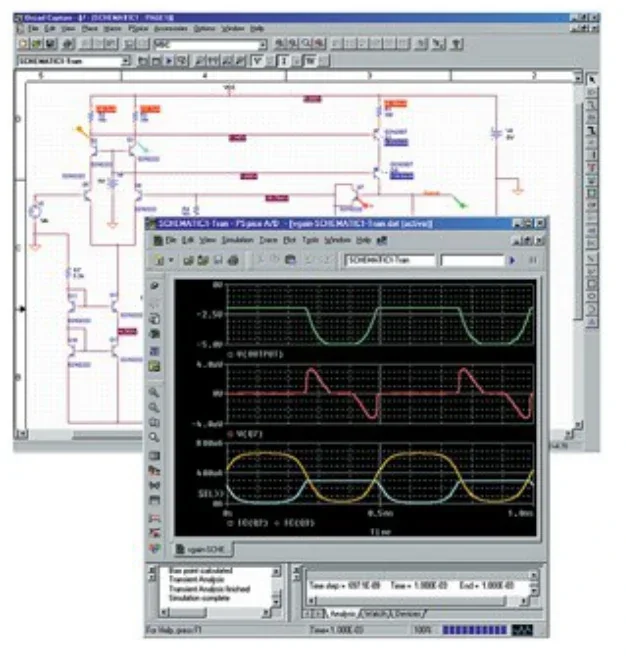Screen dimensions: 626x663
Task: Toggle the current bias display I button
Action: click(283, 61)
